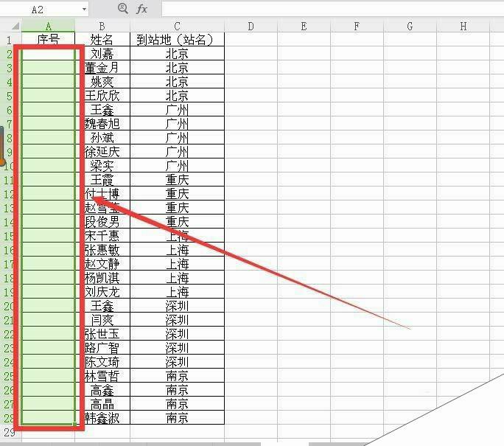The image size is (504, 446).
Task: Click 广州 cell in 魏春旭's row
Action: (x=177, y=123)
